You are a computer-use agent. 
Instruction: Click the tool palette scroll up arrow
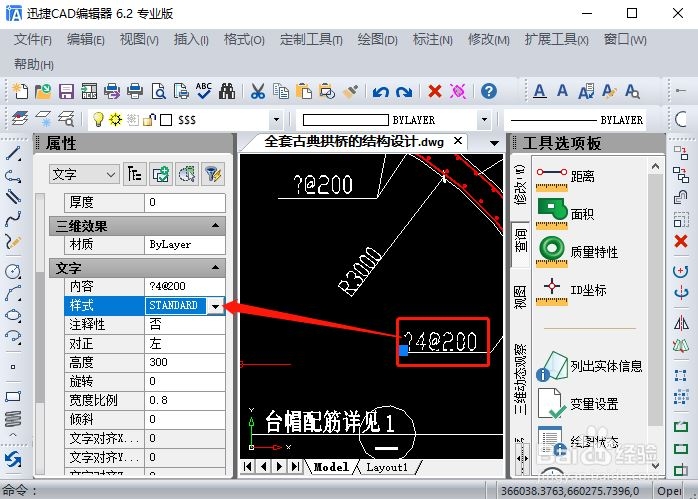pyautogui.click(x=655, y=167)
